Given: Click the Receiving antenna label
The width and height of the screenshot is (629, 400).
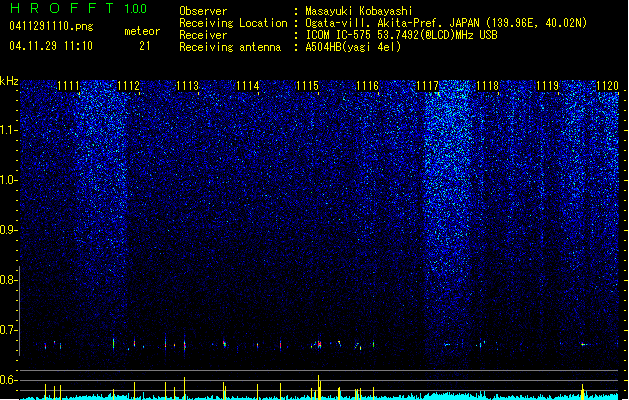Looking at the screenshot, I should coord(230,47).
